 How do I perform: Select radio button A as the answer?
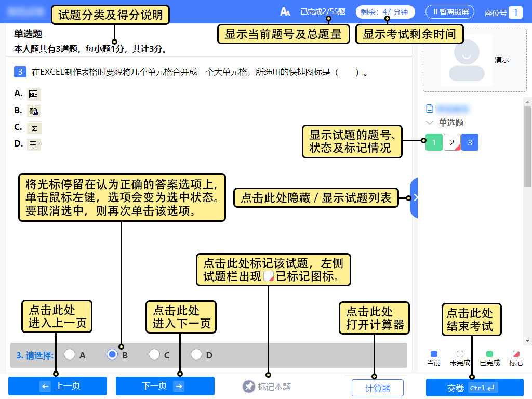(70, 354)
